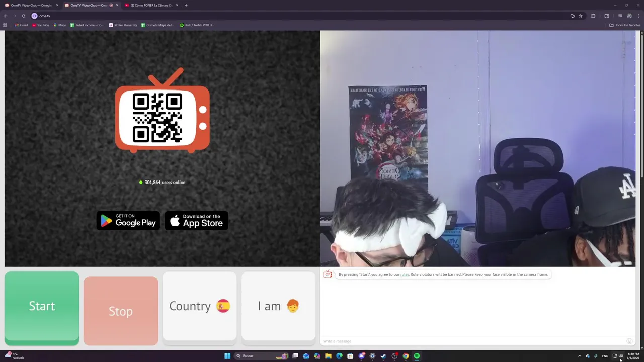Click the '301,864 users online' counter
Screen dimensions: 644x362
click(x=162, y=182)
